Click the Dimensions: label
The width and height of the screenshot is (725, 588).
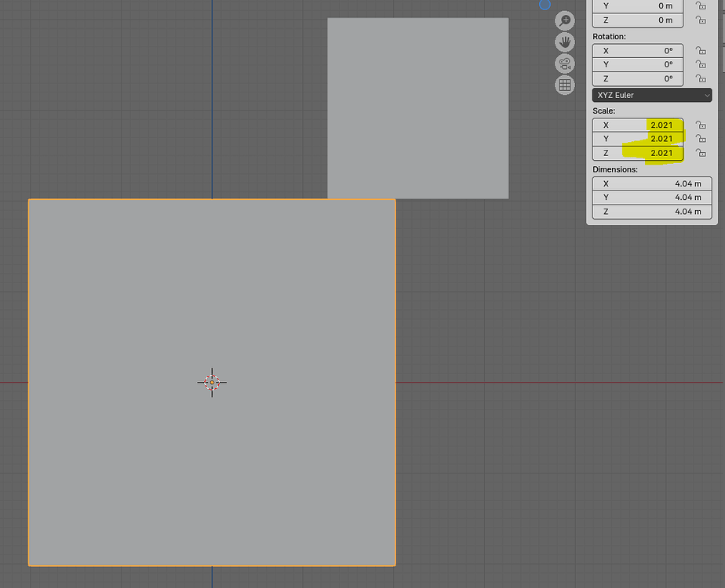[615, 169]
